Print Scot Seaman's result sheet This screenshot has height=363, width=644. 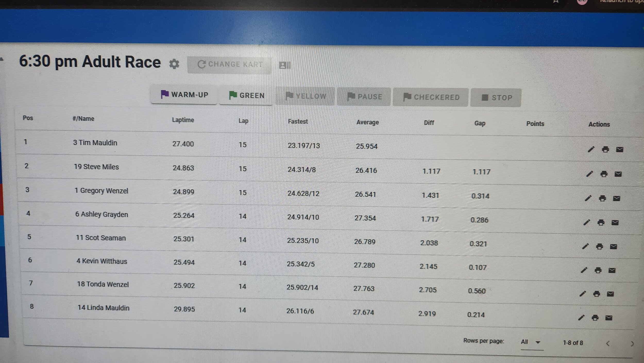click(599, 246)
